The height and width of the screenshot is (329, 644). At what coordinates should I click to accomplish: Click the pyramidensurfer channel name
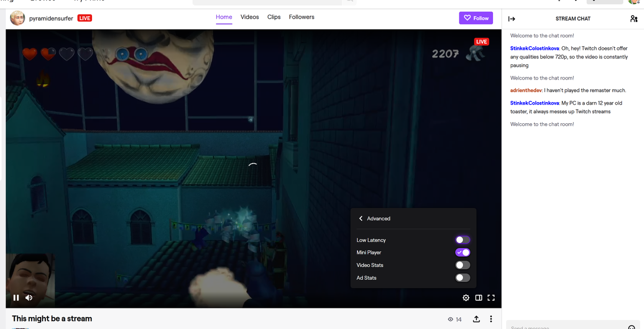[51, 18]
